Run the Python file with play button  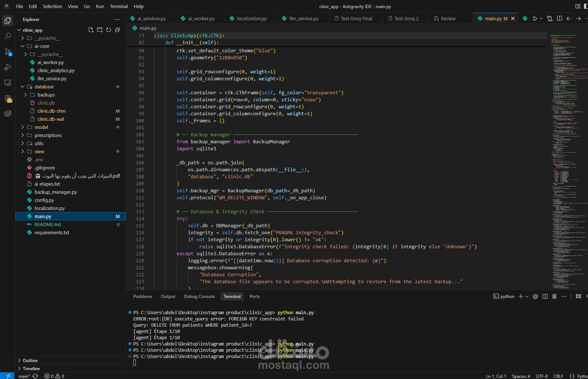535,18
